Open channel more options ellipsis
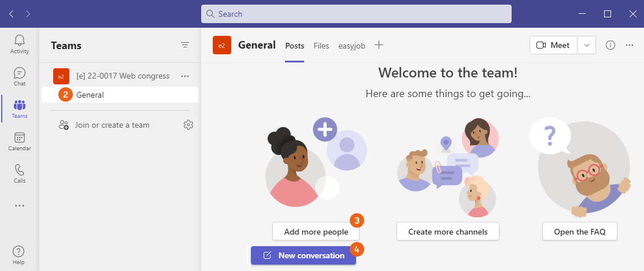644x271 pixels. [x=630, y=45]
